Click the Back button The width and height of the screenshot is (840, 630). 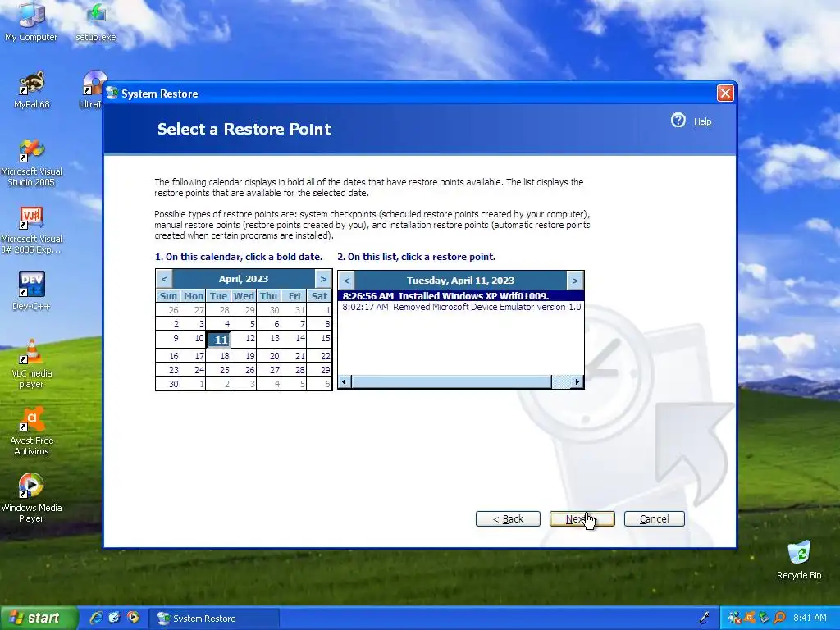[508, 518]
